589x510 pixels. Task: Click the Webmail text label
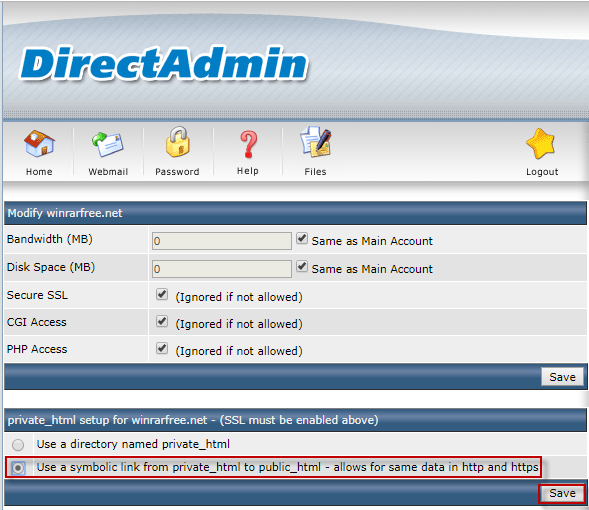[x=108, y=172]
